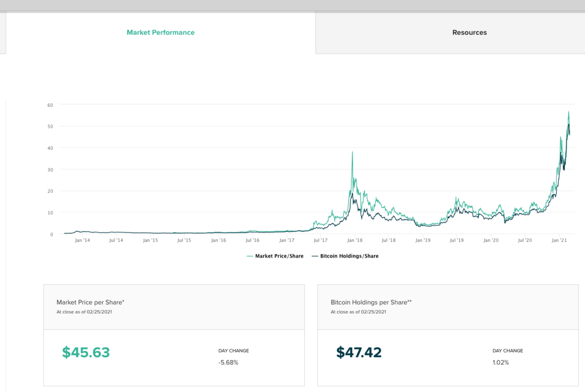Click the -5.68% day change figure

(x=228, y=362)
